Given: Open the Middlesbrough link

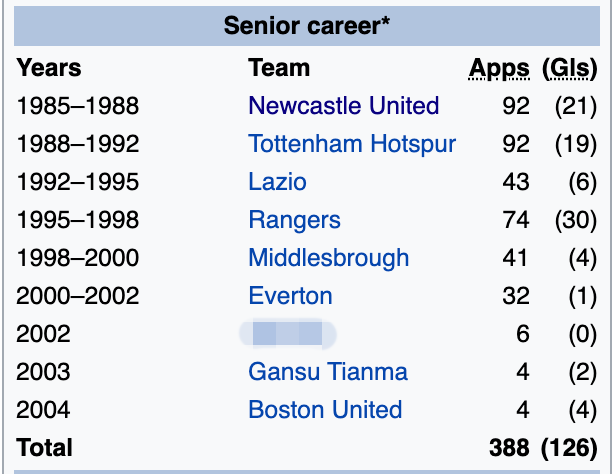Looking at the screenshot, I should click(x=328, y=258).
